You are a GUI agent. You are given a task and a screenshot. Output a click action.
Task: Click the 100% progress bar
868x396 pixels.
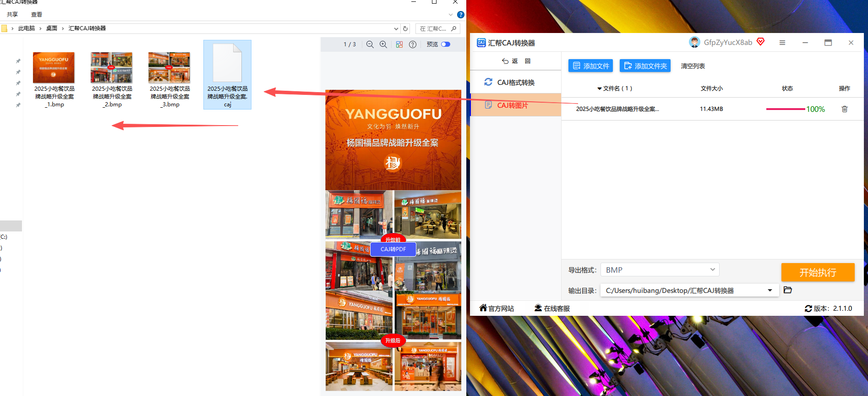point(786,109)
